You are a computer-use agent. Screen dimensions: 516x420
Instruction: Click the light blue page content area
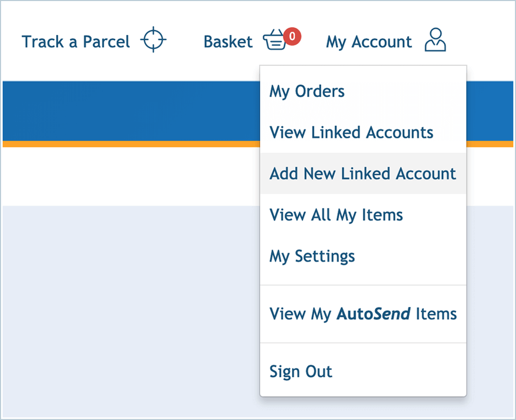click(132, 311)
